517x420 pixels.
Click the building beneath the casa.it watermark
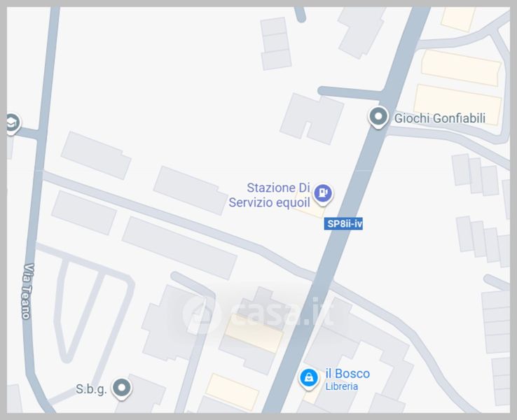tap(254, 332)
